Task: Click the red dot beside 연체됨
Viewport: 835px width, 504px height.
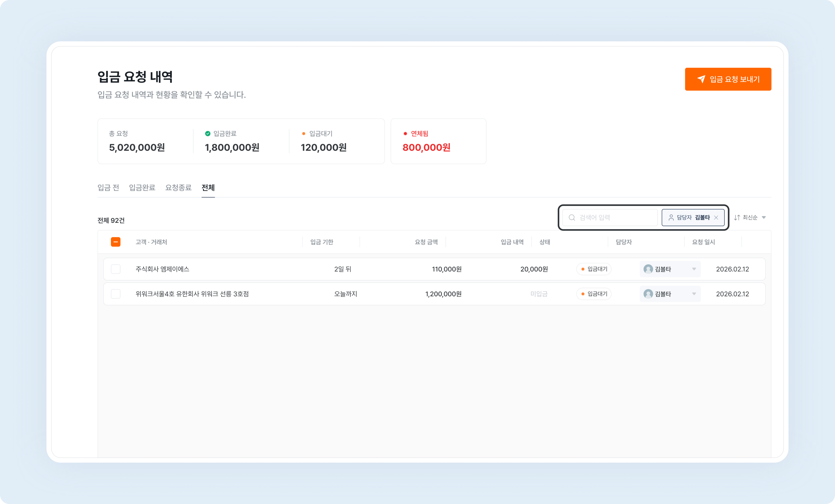Action: (x=405, y=133)
